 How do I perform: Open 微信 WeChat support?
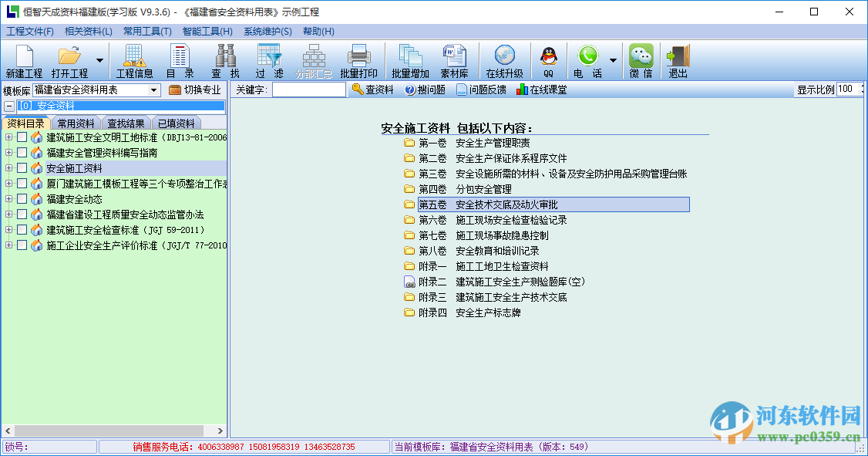click(641, 59)
